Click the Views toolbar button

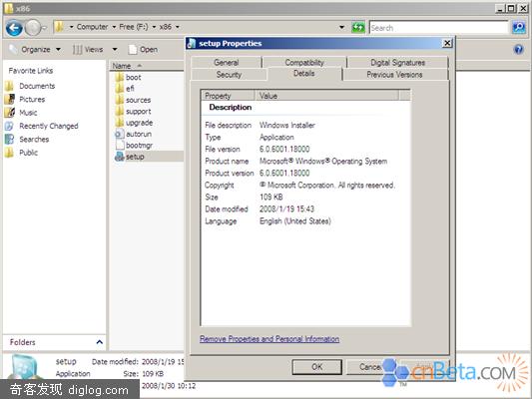tap(88, 50)
